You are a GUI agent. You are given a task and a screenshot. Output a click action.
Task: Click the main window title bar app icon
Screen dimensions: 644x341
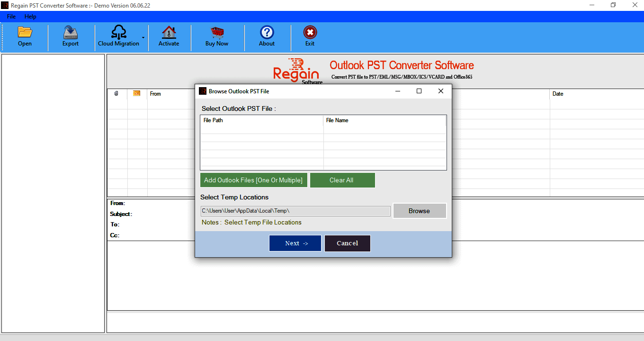pos(5,5)
